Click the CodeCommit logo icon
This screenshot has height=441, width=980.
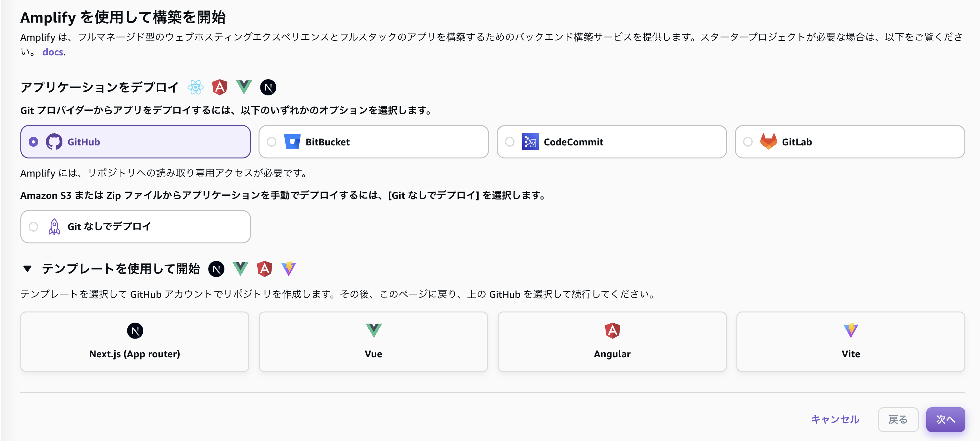coord(530,141)
